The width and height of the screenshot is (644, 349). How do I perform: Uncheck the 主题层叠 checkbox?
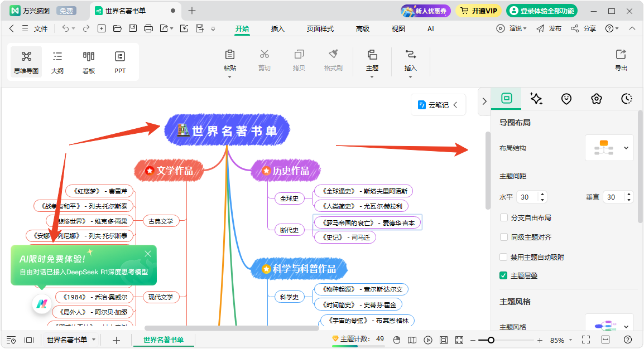[x=504, y=275]
